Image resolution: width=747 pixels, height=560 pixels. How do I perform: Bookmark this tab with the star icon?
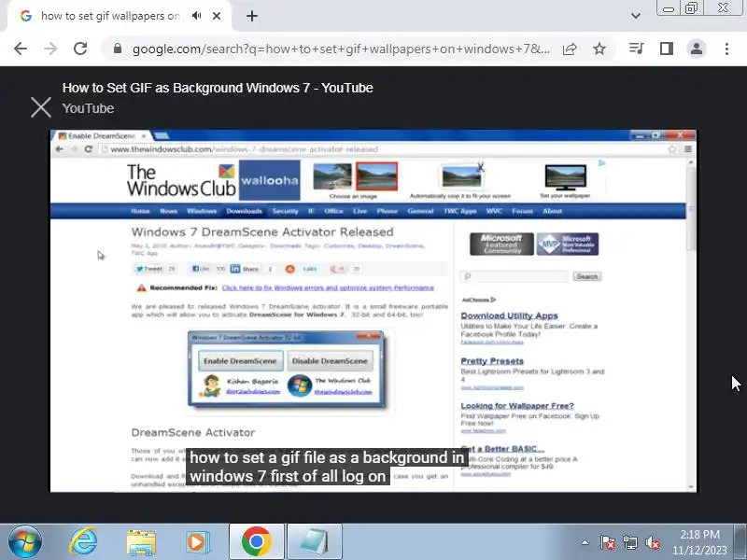point(599,49)
